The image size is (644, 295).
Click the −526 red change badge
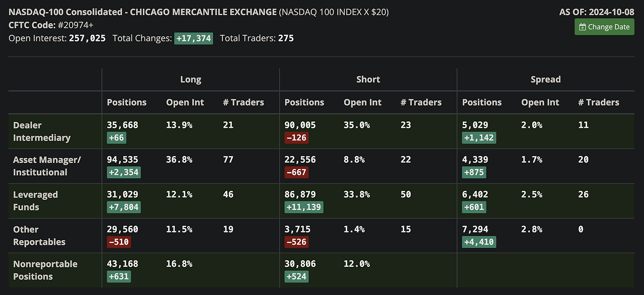(297, 242)
